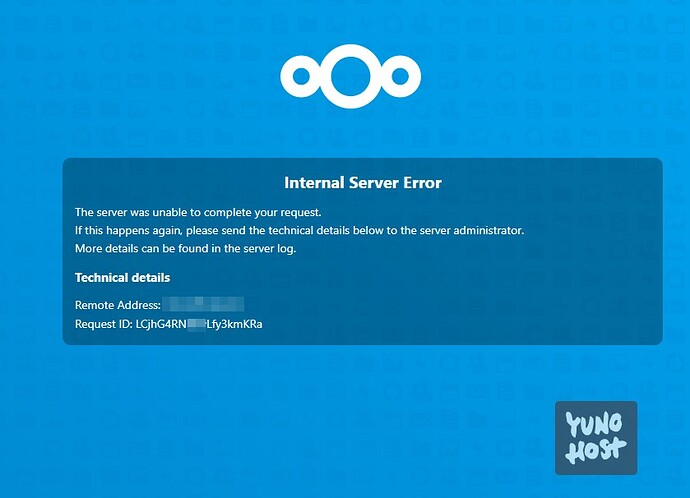Select the Internal Server Error heading

[x=363, y=183]
